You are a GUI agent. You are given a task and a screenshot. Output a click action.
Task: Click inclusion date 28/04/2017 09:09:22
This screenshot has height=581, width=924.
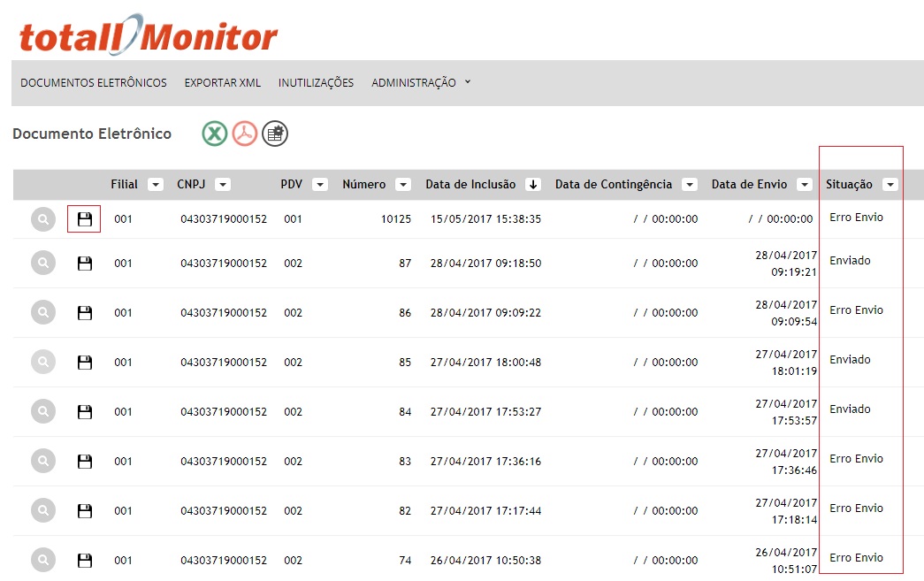(485, 313)
